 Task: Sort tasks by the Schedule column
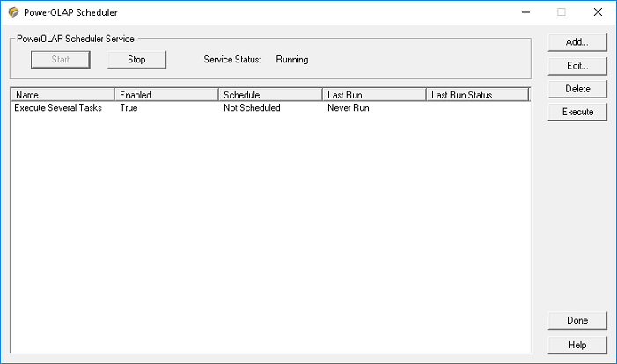click(x=269, y=95)
